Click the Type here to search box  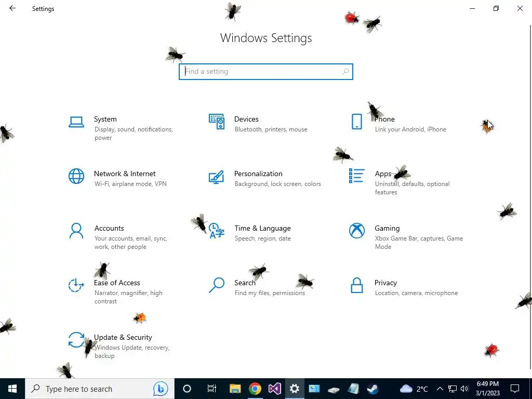point(99,389)
